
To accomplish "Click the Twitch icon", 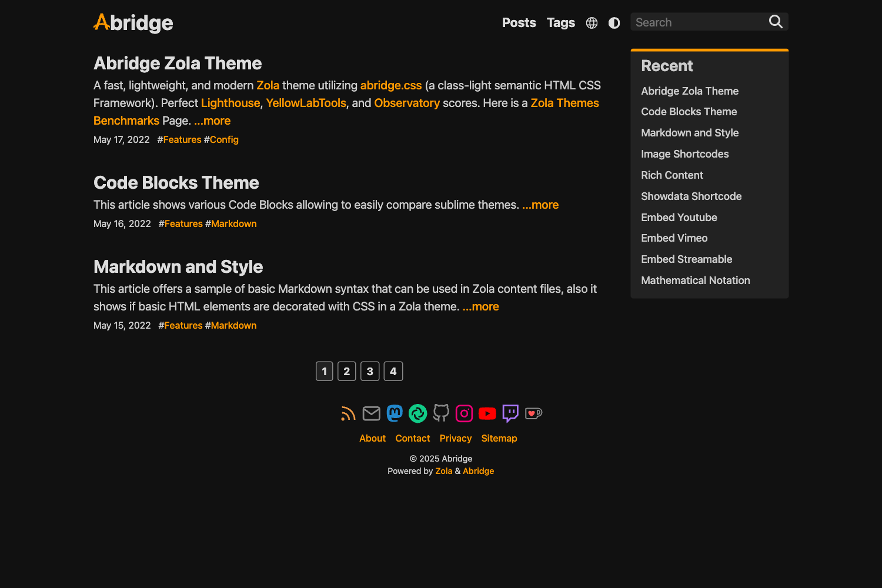I will (x=510, y=413).
